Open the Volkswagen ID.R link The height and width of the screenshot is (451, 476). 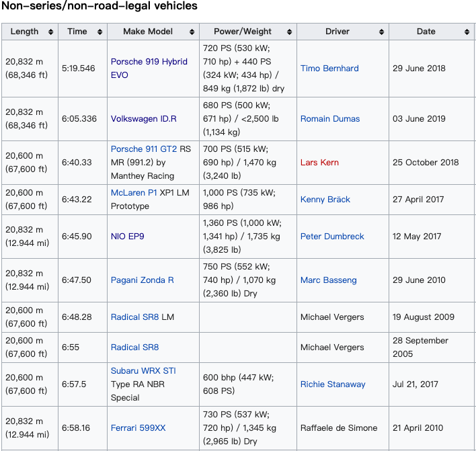[x=144, y=119]
